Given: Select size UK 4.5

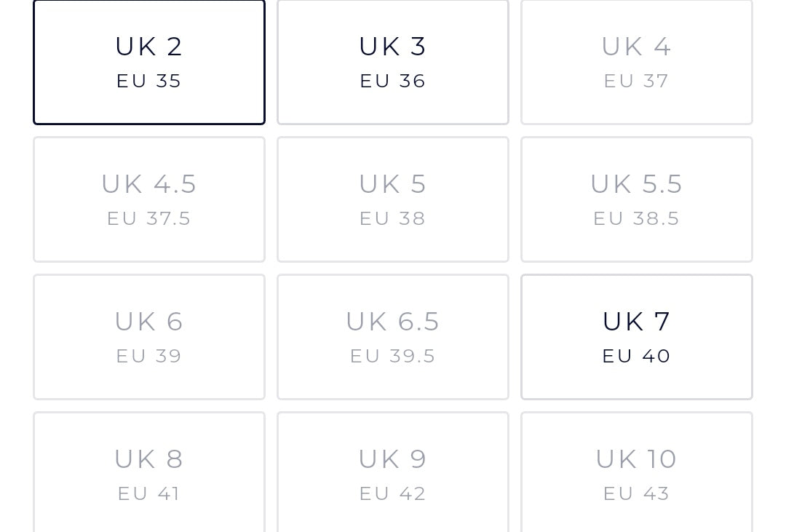Looking at the screenshot, I should tap(149, 199).
